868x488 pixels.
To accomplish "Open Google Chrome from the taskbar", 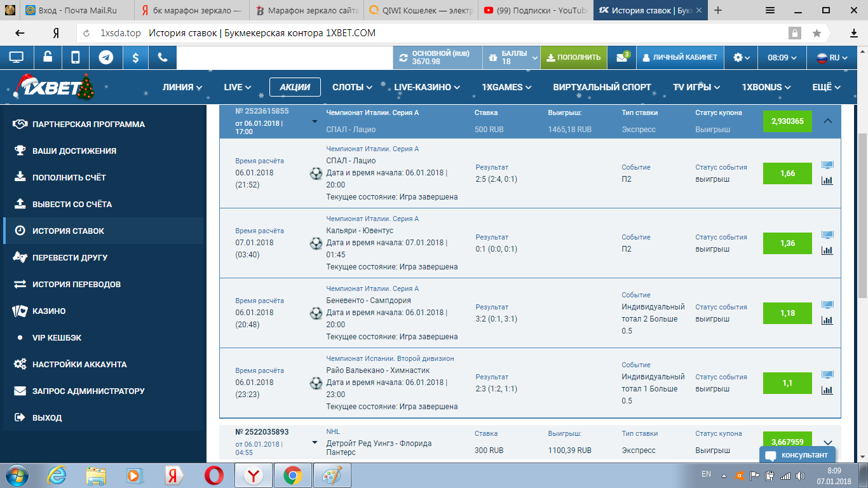I will pos(293,475).
